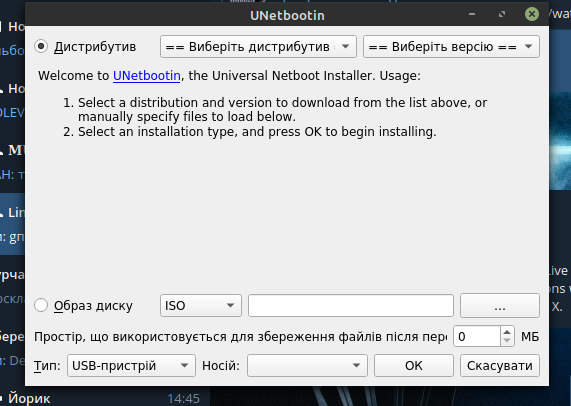Click the disk image path field
The height and width of the screenshot is (406, 571).
point(351,305)
